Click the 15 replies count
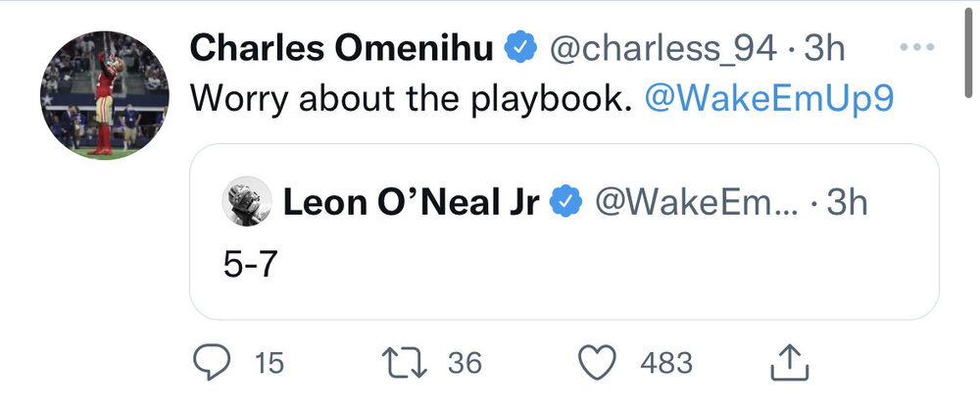The height and width of the screenshot is (415, 980). coord(269,364)
